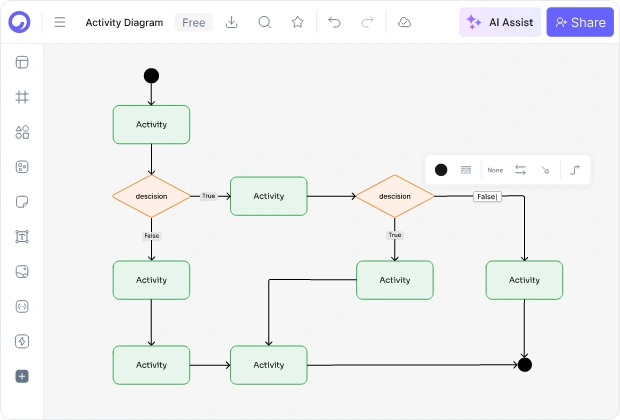Select the text box tool
This screenshot has height=420, width=620.
22,236
